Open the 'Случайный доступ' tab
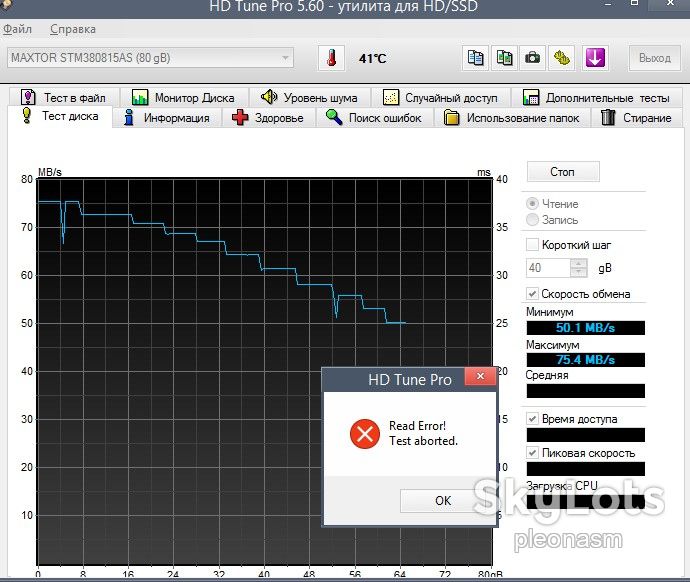Viewport: 690px width, 582px height. [440, 97]
